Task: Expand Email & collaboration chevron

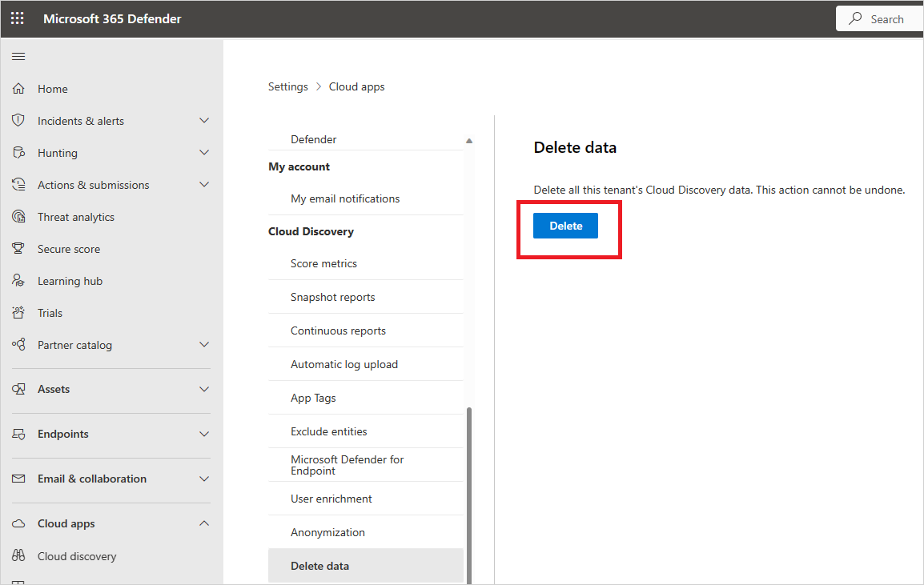Action: (204, 479)
